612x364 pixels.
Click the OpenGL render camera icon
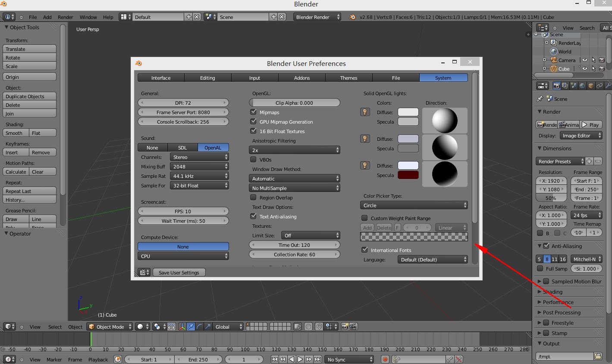click(345, 327)
